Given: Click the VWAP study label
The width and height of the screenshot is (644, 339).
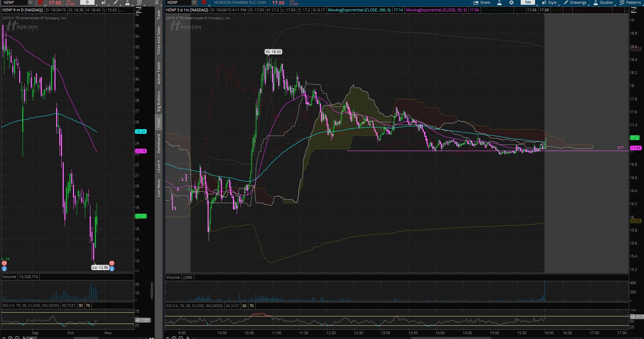Looking at the screenshot, I should point(593,10).
